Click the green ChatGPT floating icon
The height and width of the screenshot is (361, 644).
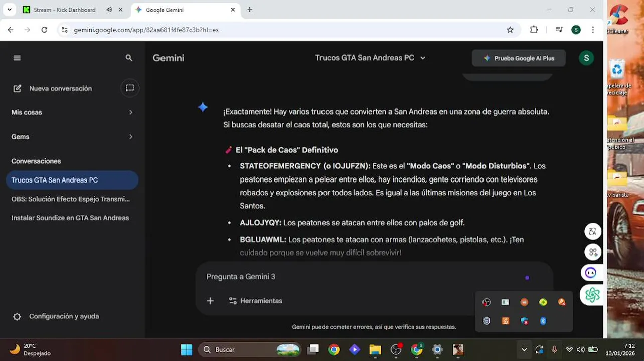click(x=592, y=295)
